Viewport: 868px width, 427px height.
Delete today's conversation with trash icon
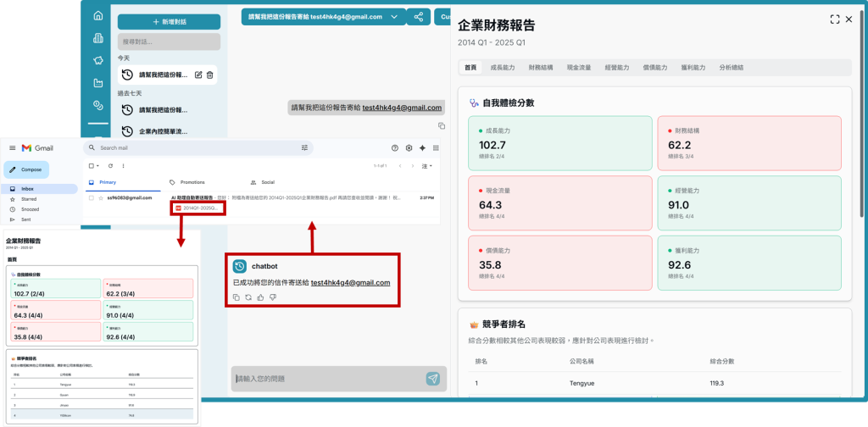tap(210, 75)
